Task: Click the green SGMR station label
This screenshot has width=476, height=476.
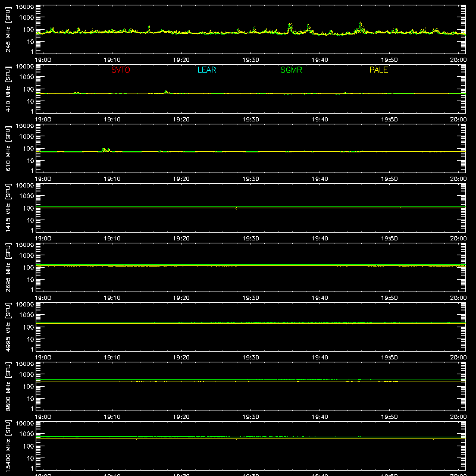Action: (291, 70)
